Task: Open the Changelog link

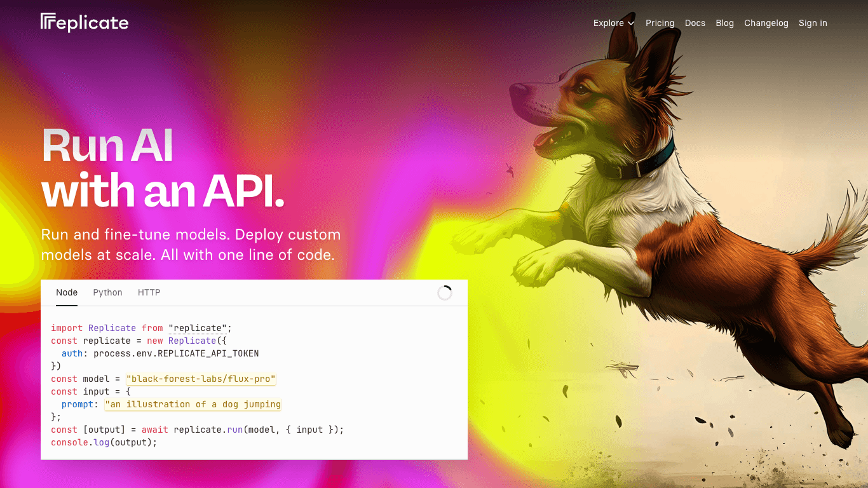Action: pyautogui.click(x=766, y=23)
